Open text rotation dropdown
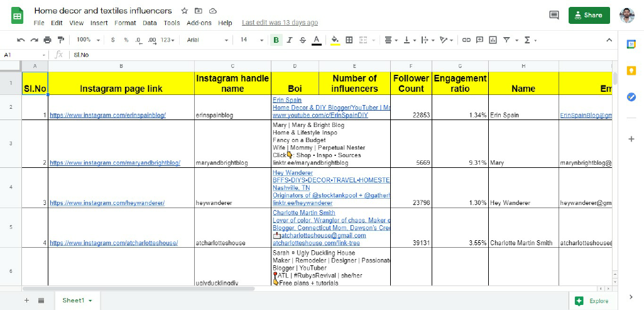This screenshot has height=310, width=644. 446,40
